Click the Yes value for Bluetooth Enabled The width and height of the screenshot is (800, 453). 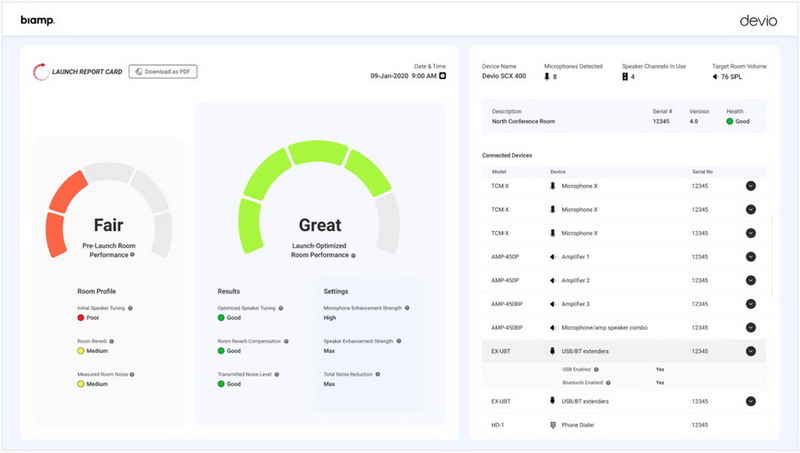(660, 383)
